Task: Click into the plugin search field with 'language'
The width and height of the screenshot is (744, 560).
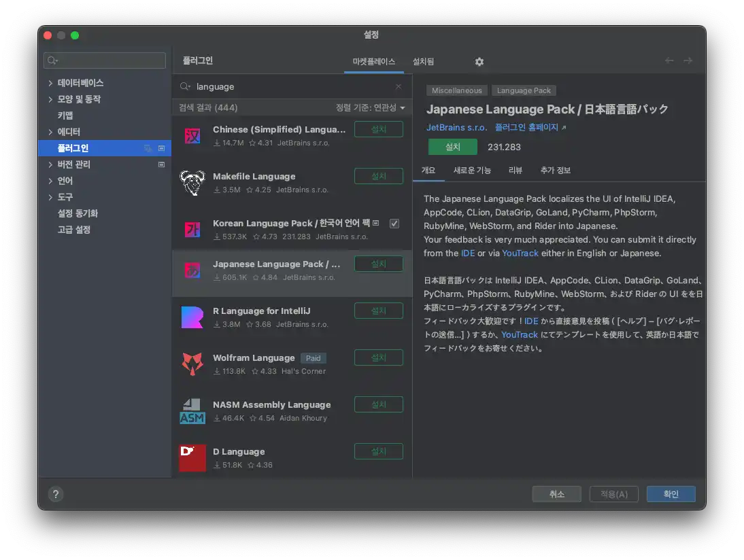Action: pos(292,86)
